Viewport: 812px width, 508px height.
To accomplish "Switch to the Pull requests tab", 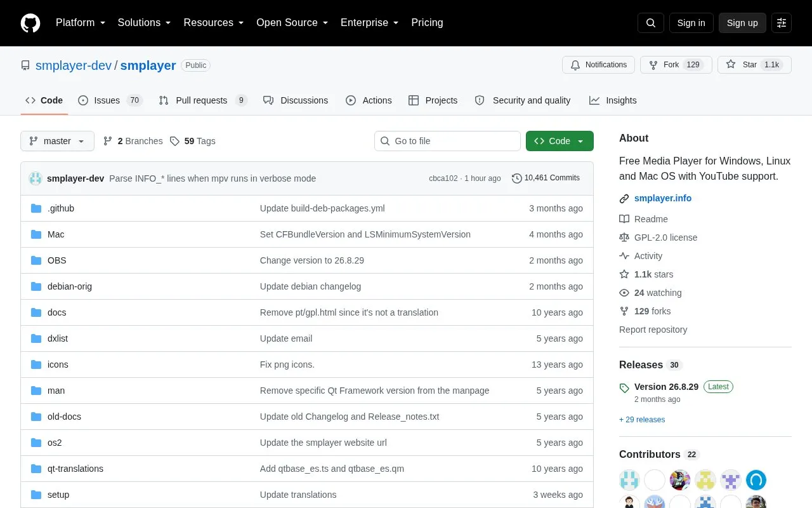I will click(x=203, y=100).
